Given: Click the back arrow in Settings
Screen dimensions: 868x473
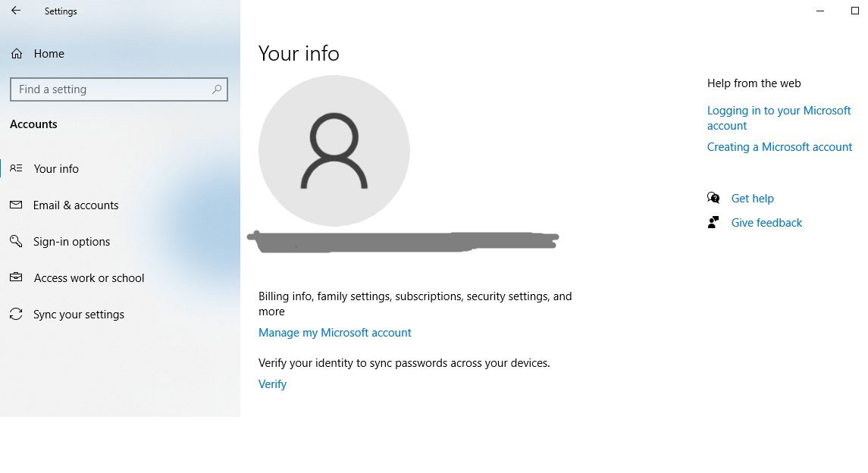Looking at the screenshot, I should pos(15,11).
